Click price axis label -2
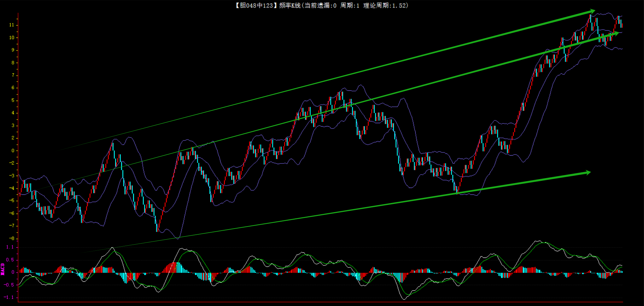The height and width of the screenshot is (306, 644). (x=12, y=163)
